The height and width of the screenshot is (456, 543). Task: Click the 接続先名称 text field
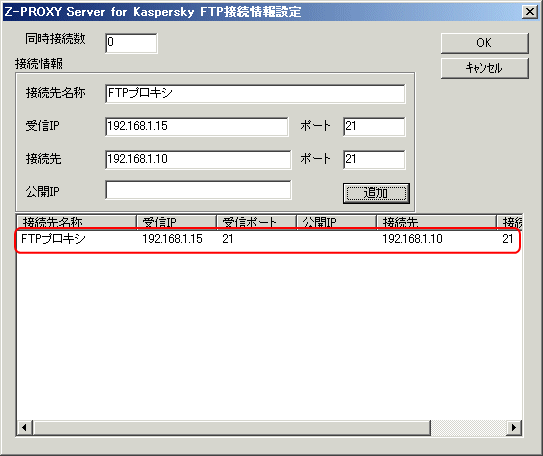pyautogui.click(x=255, y=93)
